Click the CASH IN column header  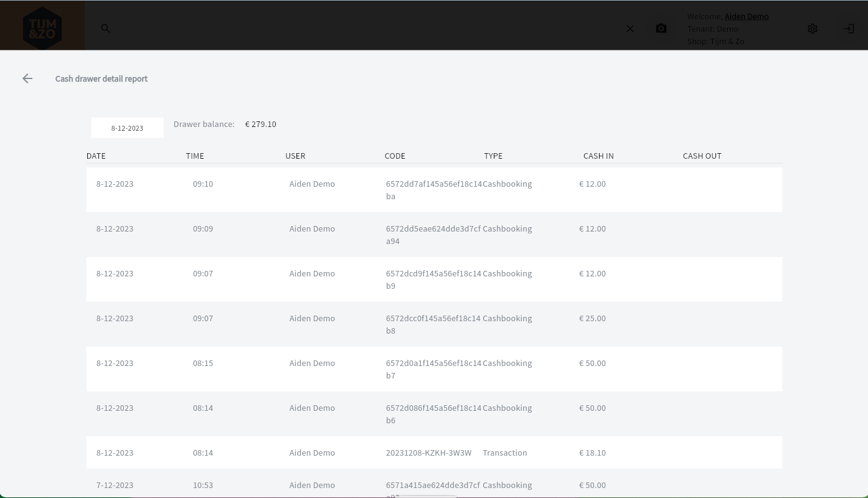click(598, 156)
